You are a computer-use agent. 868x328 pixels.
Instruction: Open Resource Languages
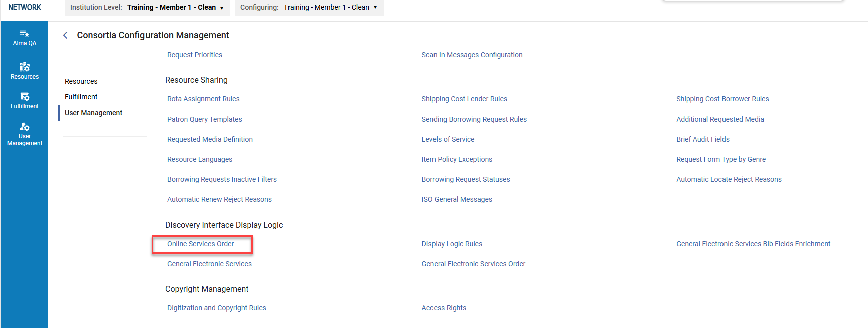[x=200, y=159]
